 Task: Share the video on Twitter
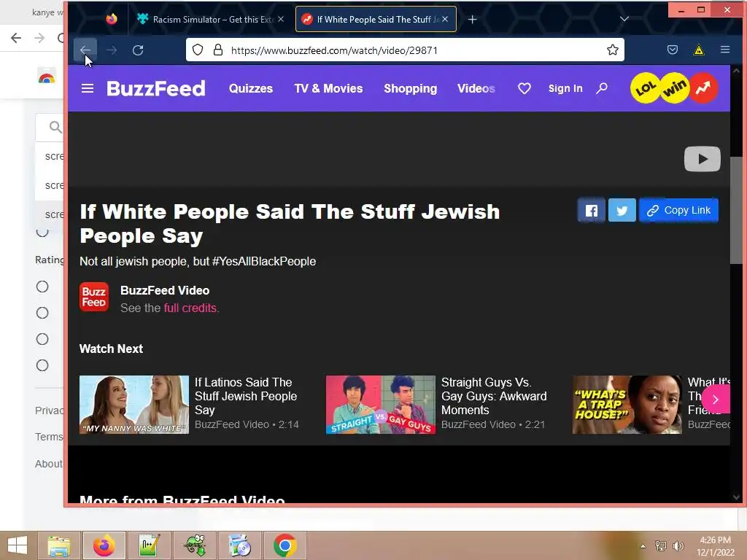pos(622,211)
